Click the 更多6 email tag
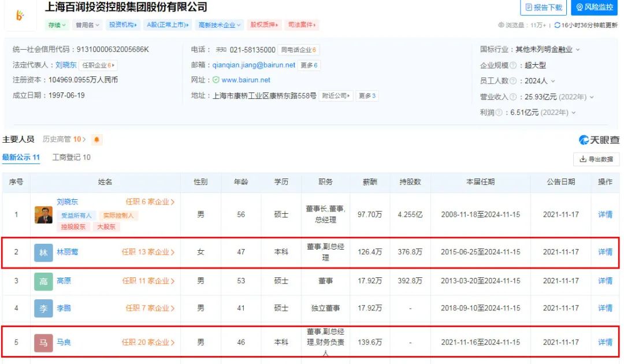The image size is (624, 364). 309,65
